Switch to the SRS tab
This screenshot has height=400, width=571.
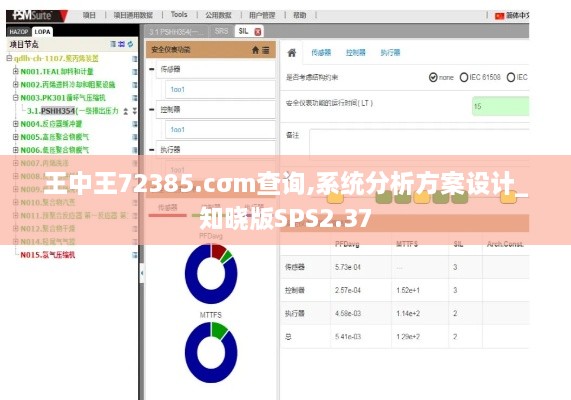point(221,31)
